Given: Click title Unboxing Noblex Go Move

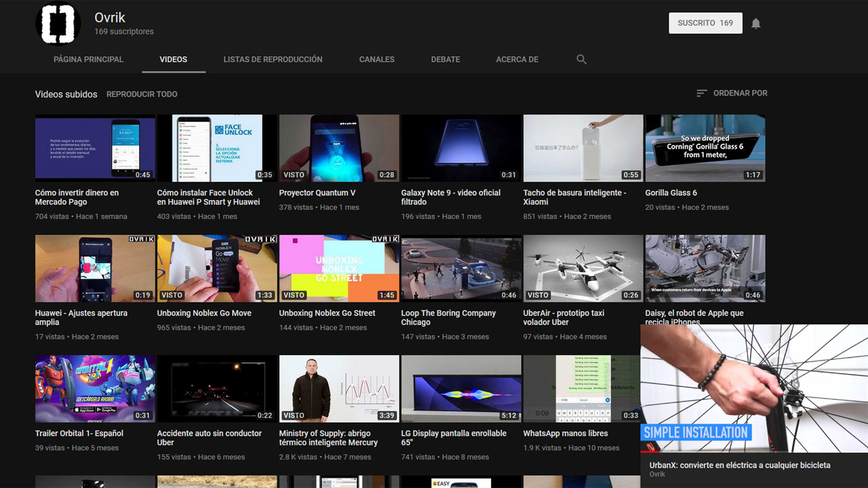Looking at the screenshot, I should (x=204, y=313).
